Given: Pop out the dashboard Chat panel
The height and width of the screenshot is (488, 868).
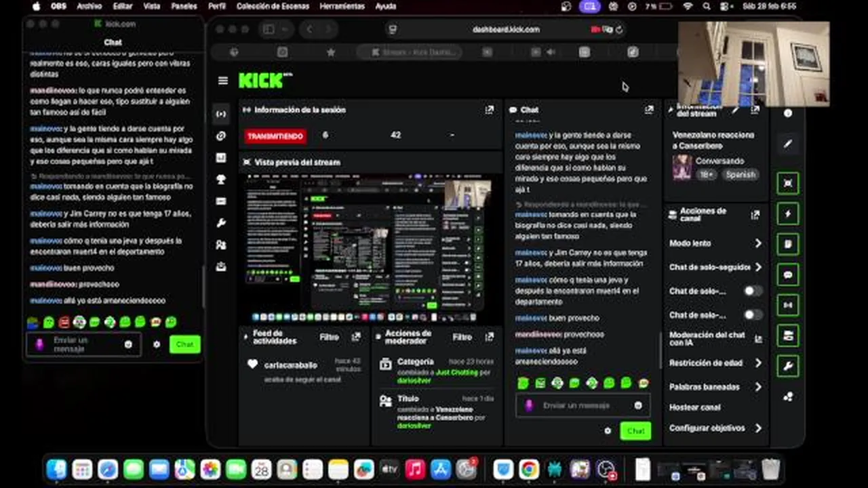Looking at the screenshot, I should pos(649,110).
